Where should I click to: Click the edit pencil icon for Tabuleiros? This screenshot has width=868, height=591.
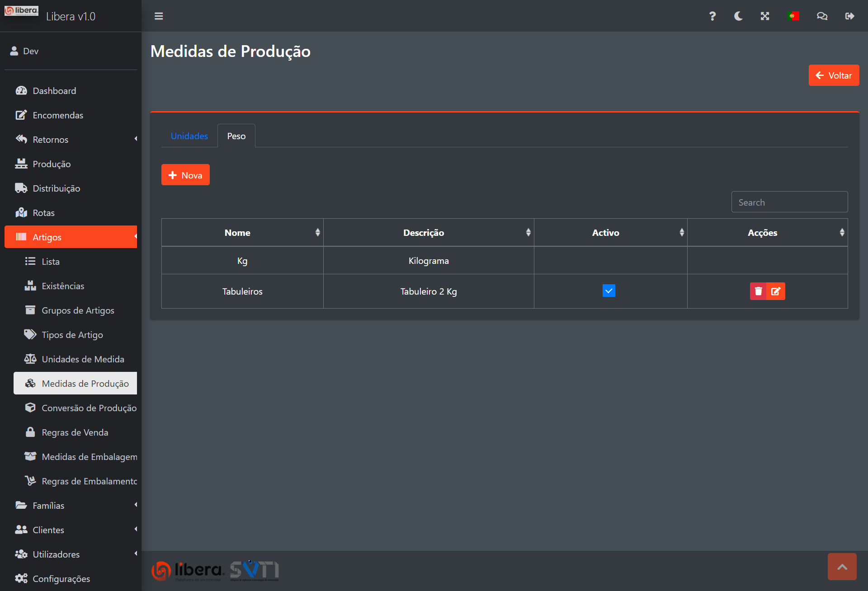[x=776, y=291]
